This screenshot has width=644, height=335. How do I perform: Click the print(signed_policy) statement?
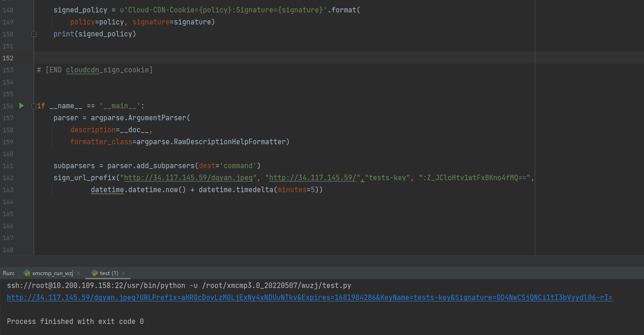click(x=95, y=34)
